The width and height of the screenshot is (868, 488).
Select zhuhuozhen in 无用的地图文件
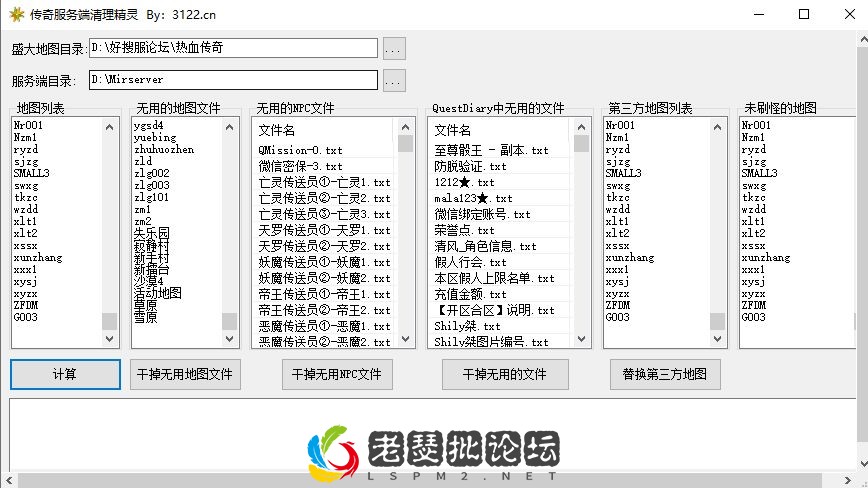point(164,149)
